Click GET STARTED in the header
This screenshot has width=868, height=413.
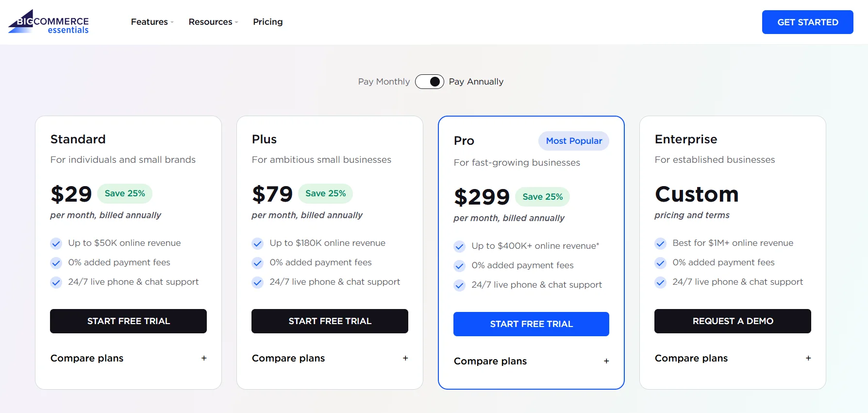coord(807,22)
